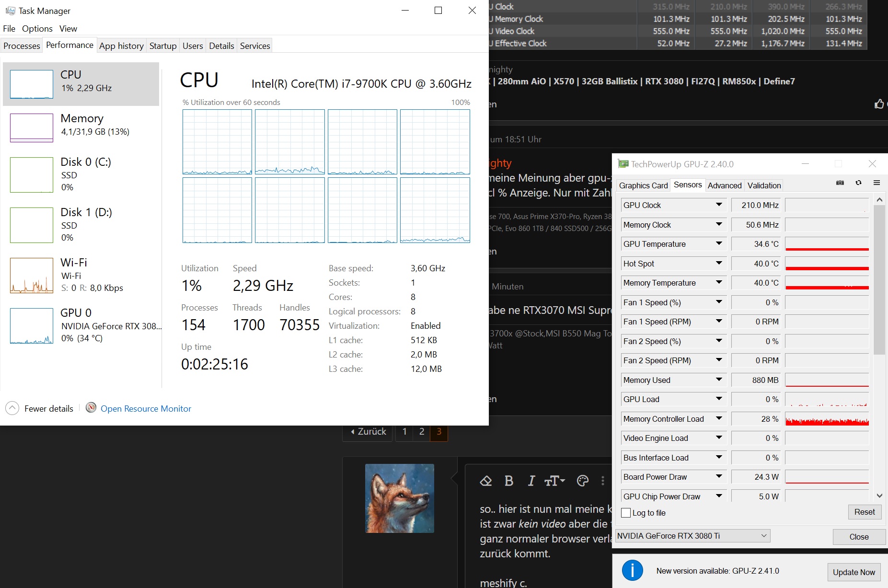Click the Task Manager title bar icon
This screenshot has width=888, height=588.
(x=10, y=11)
